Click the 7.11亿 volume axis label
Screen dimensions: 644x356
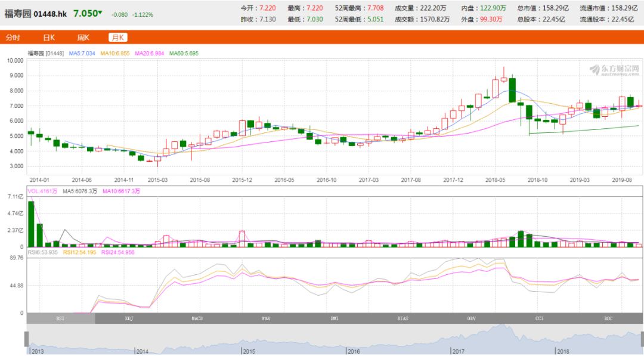[x=15, y=197]
